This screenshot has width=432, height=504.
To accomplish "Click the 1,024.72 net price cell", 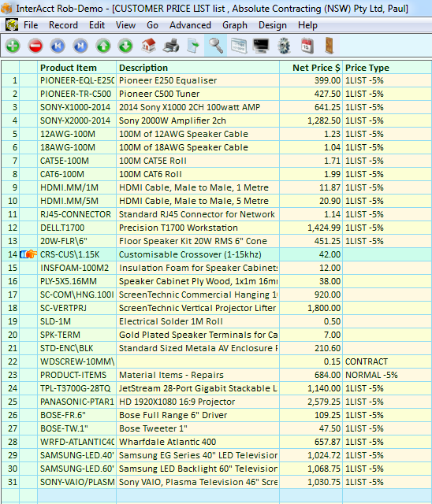I will tap(311, 455).
